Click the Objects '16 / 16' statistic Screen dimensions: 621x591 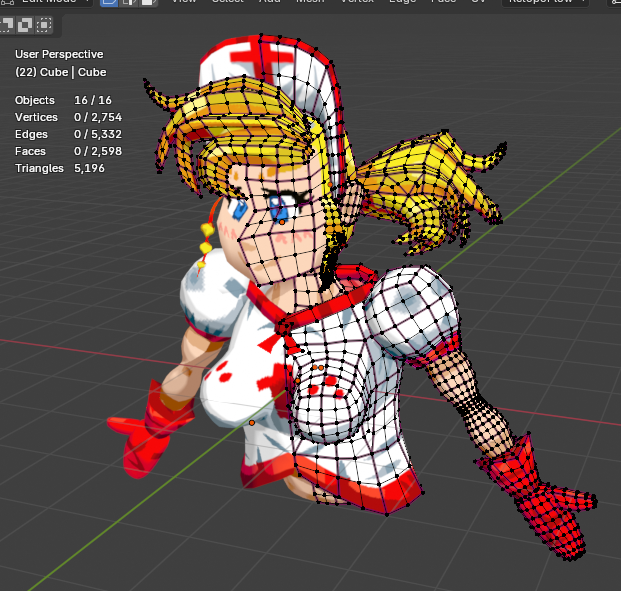tap(93, 100)
